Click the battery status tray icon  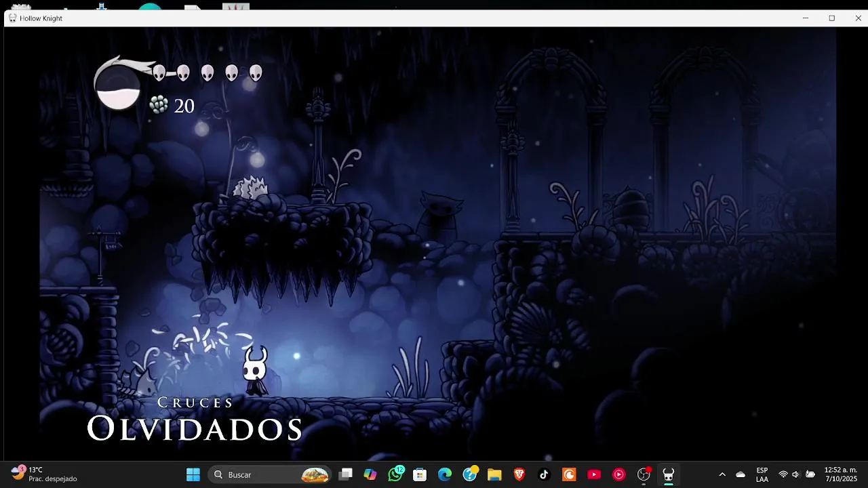(x=810, y=474)
